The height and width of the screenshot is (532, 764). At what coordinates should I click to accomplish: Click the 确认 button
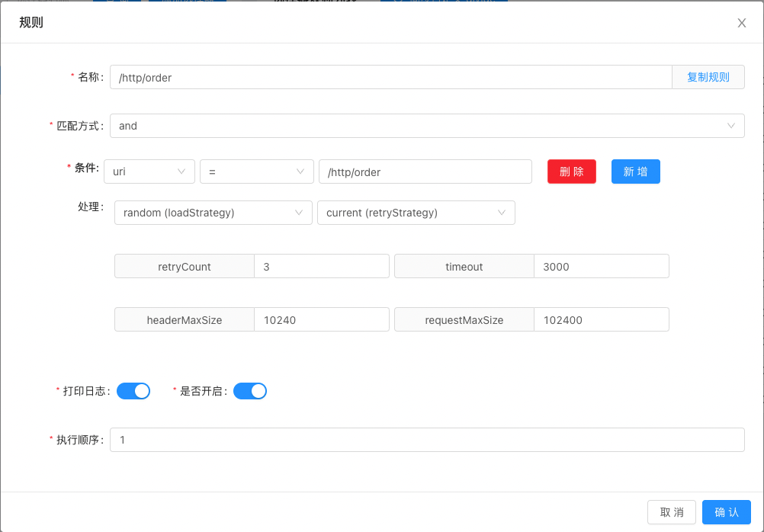[726, 512]
